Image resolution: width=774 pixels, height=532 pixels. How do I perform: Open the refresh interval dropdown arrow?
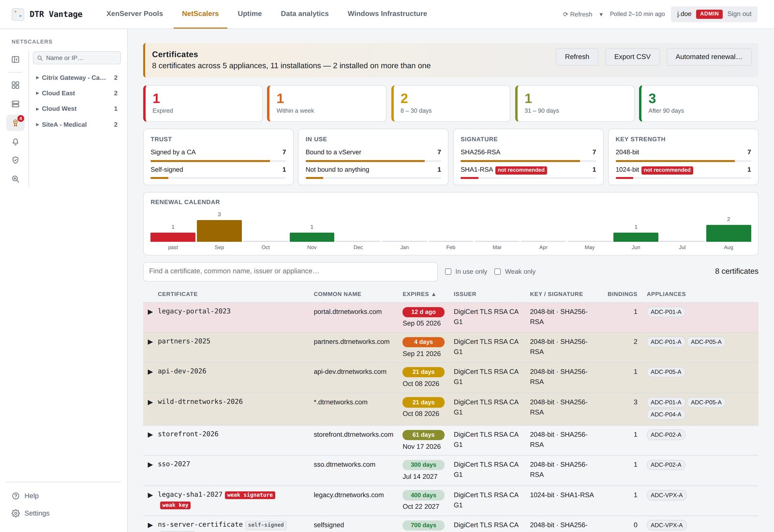coord(601,15)
